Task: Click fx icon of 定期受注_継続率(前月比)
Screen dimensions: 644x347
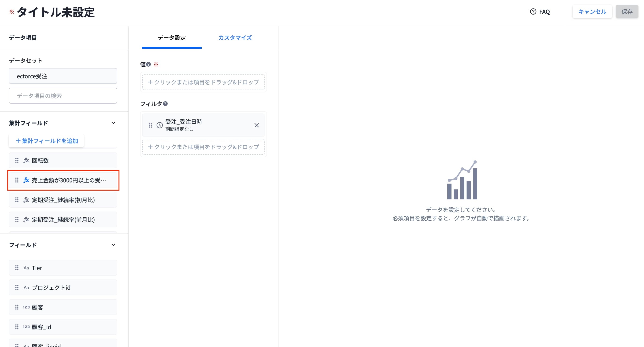Action: point(26,219)
